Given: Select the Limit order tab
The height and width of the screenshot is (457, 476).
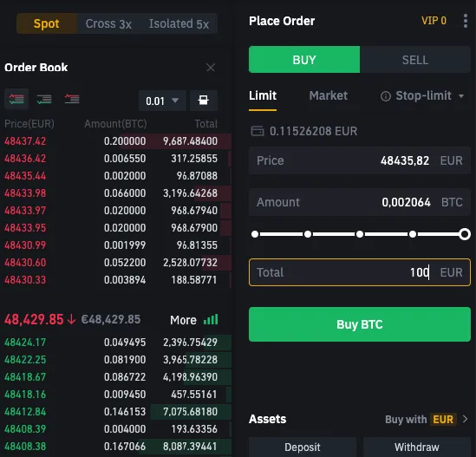Looking at the screenshot, I should 263,96.
